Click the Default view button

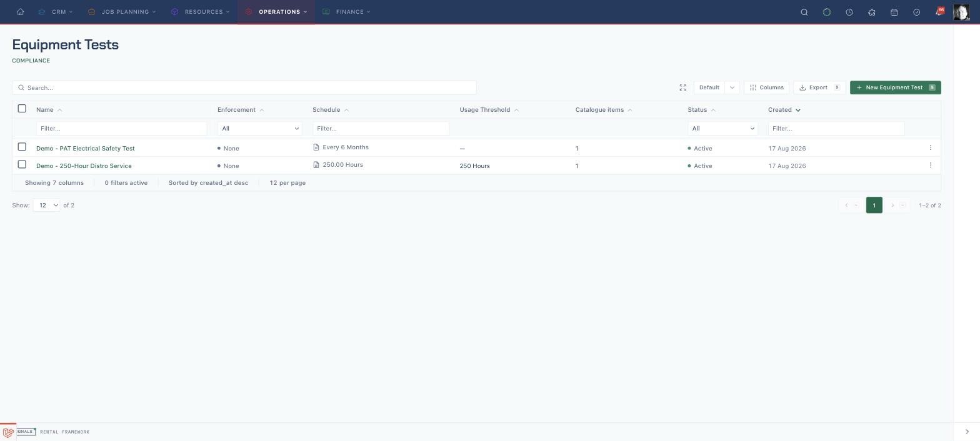point(709,87)
